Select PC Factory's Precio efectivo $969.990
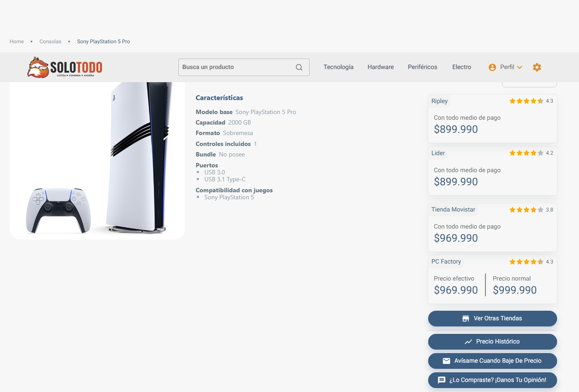The height and width of the screenshot is (392, 579). point(456,290)
